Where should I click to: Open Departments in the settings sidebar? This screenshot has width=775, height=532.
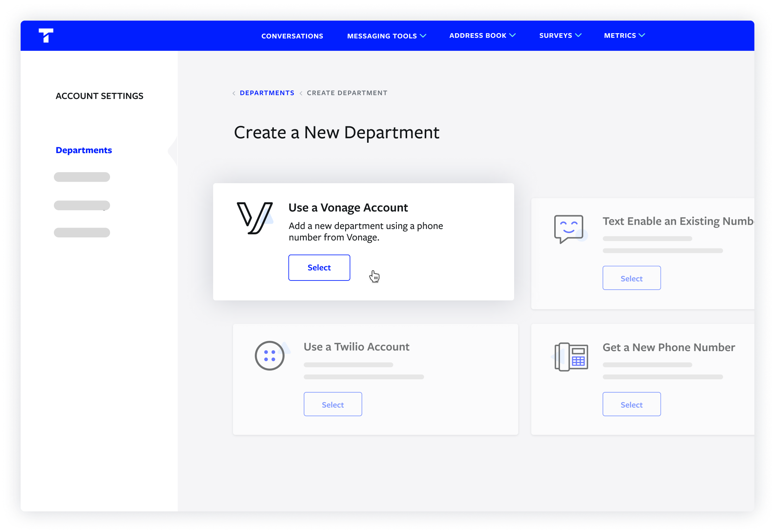[x=84, y=150]
